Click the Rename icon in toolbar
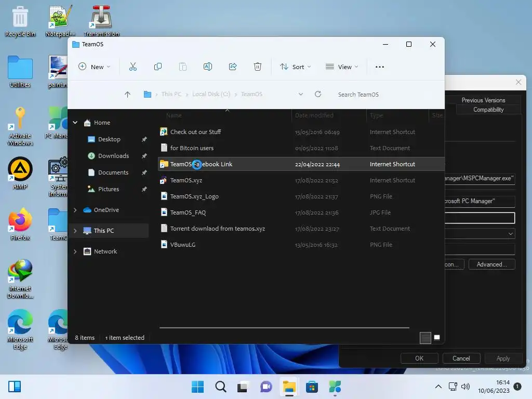Image resolution: width=532 pixels, height=399 pixels. pos(208,67)
